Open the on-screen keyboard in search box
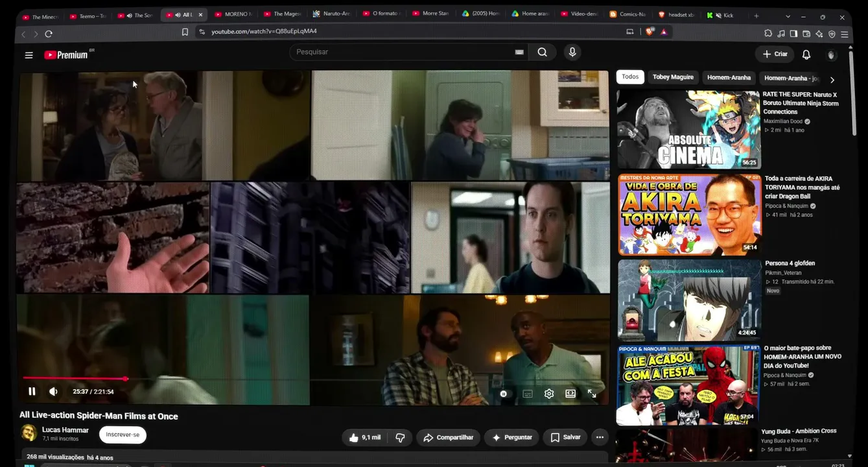This screenshot has width=868, height=467. pyautogui.click(x=519, y=53)
